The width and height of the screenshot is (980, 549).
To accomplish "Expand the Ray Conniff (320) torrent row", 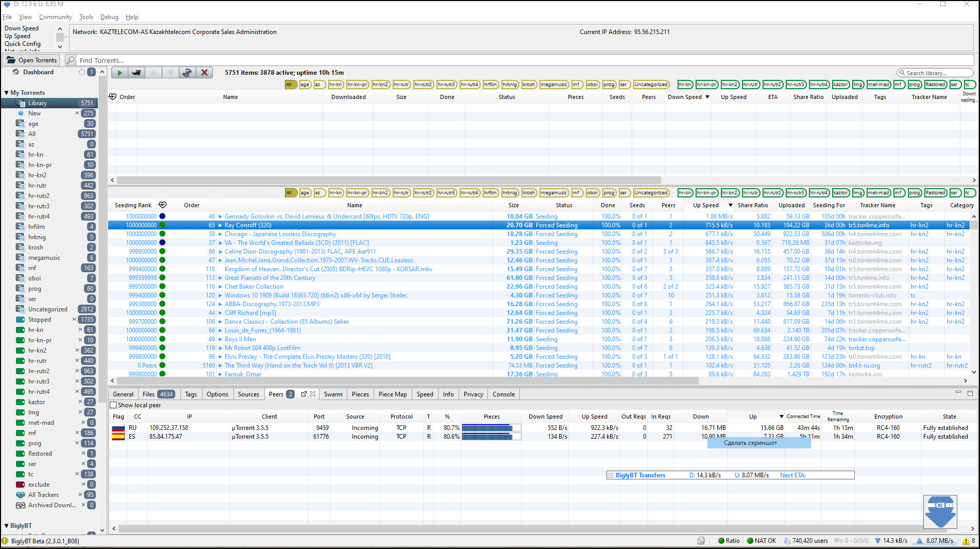I will 221,225.
